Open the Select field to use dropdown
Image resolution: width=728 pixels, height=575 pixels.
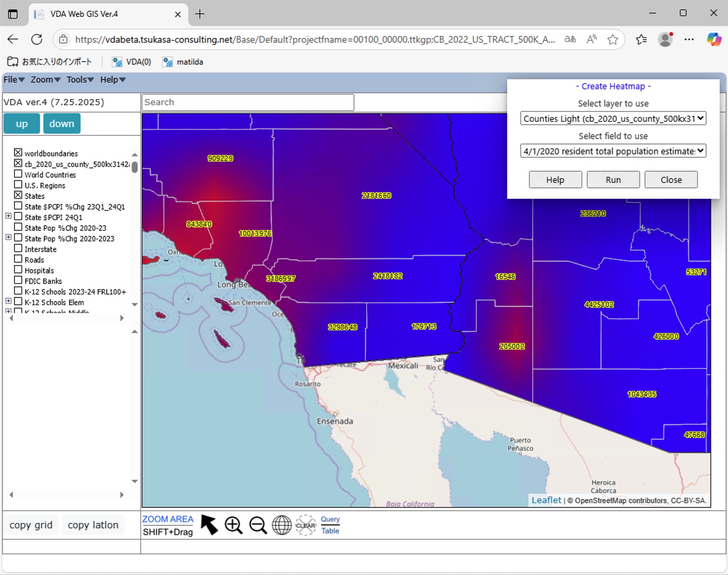[x=613, y=151]
